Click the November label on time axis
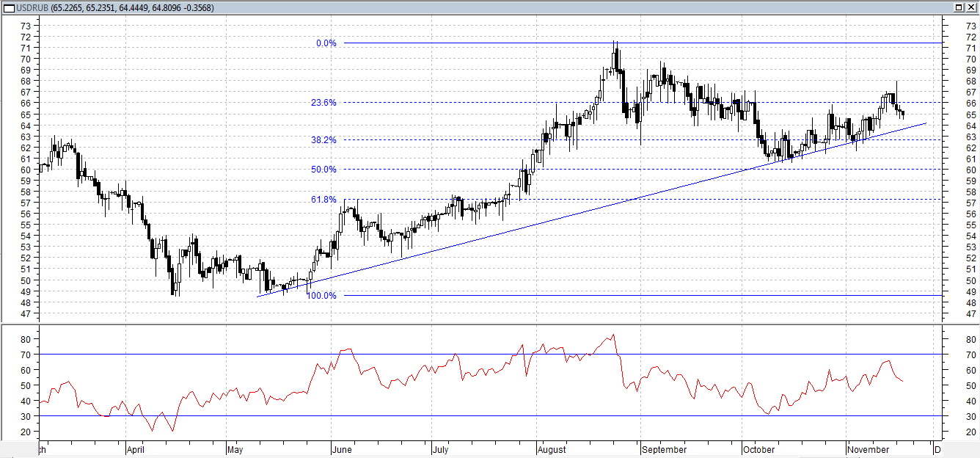Image resolution: width=980 pixels, height=458 pixels. tap(868, 449)
